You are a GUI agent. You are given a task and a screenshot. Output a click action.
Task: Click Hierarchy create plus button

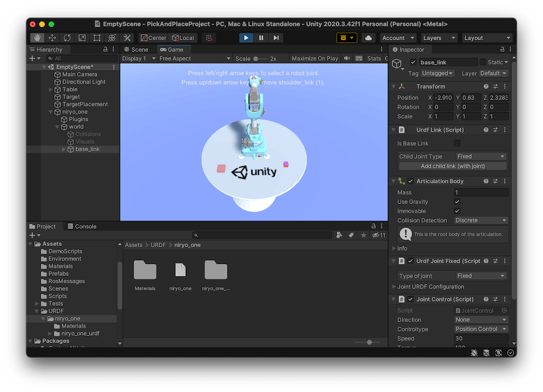point(35,59)
